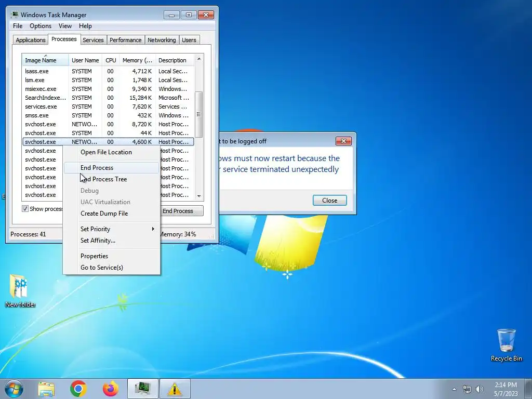The width and height of the screenshot is (532, 399).
Task: Open the Recycle Bin desktop icon
Action: pos(506,345)
